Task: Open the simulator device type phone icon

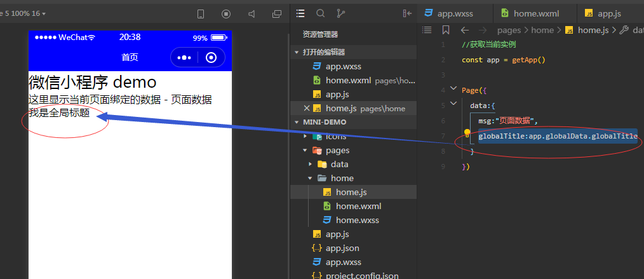Action: (201, 14)
